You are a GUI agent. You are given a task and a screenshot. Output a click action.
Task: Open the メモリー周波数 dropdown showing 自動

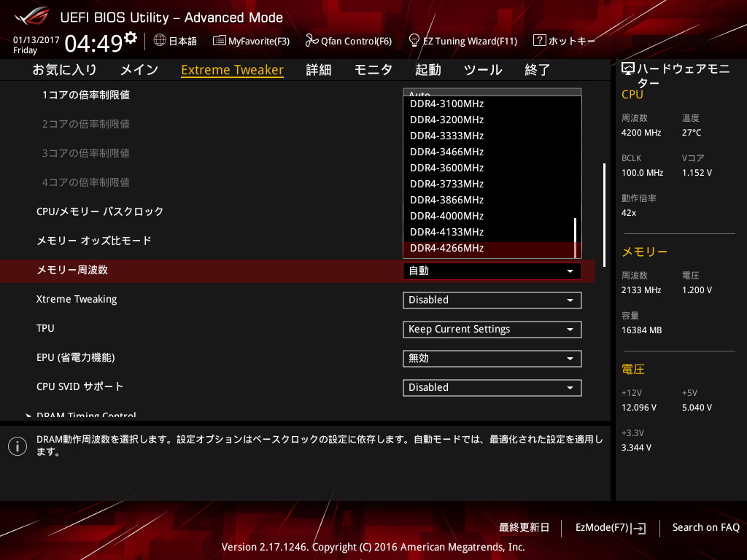pos(492,271)
